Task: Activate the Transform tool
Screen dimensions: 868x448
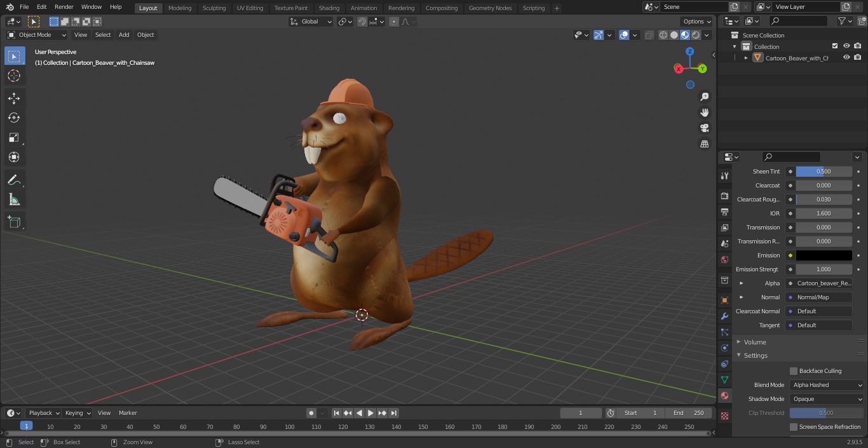Action: (14, 157)
